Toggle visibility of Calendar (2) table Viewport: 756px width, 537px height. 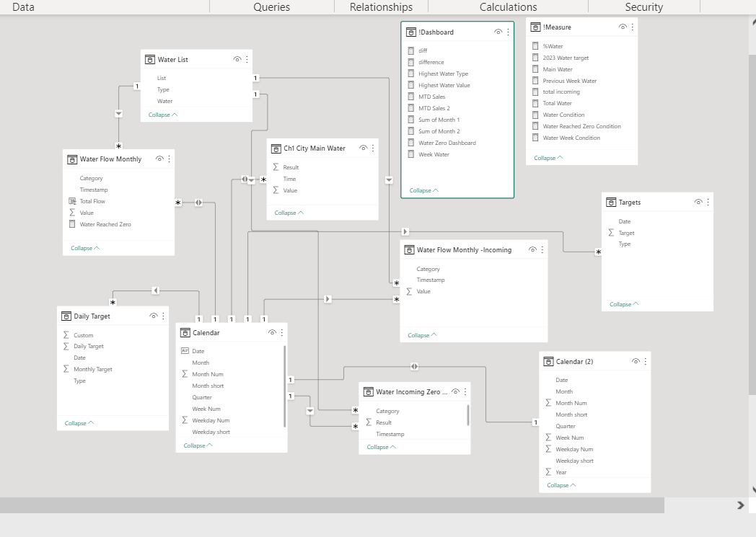tap(636, 361)
